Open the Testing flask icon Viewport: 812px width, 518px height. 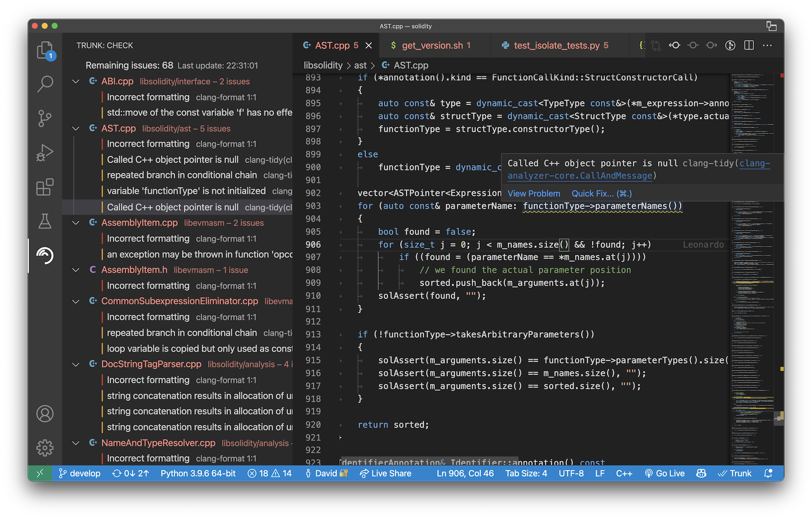[x=45, y=221]
